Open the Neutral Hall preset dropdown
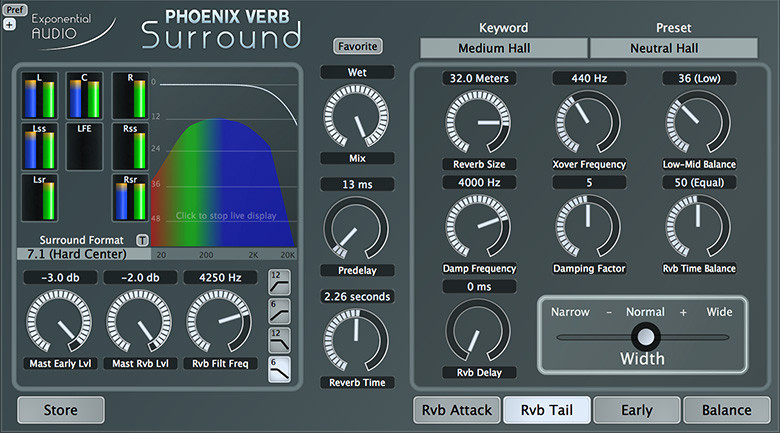Viewport: 780px width, 433px height. (x=674, y=48)
